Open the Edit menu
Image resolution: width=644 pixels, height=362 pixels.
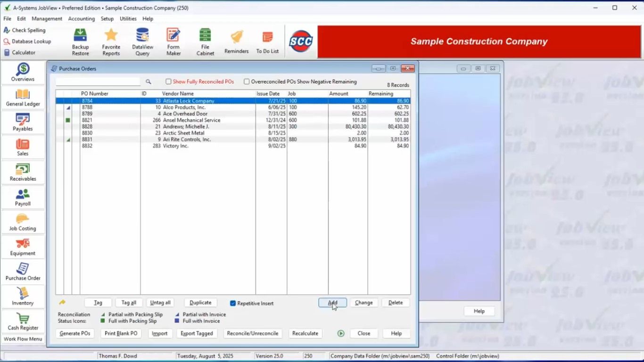[21, 19]
